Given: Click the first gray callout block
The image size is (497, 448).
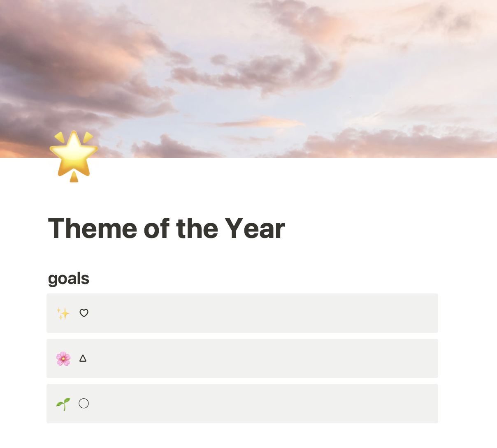Looking at the screenshot, I should [242, 313].
